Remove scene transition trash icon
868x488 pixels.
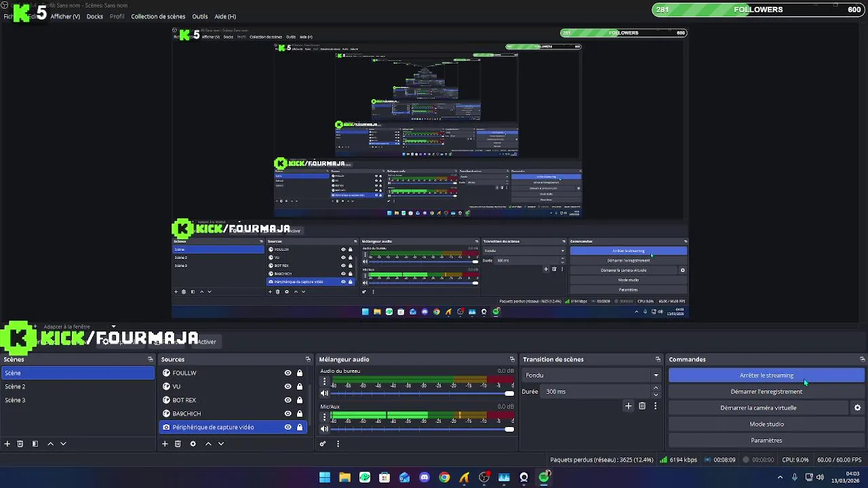642,406
